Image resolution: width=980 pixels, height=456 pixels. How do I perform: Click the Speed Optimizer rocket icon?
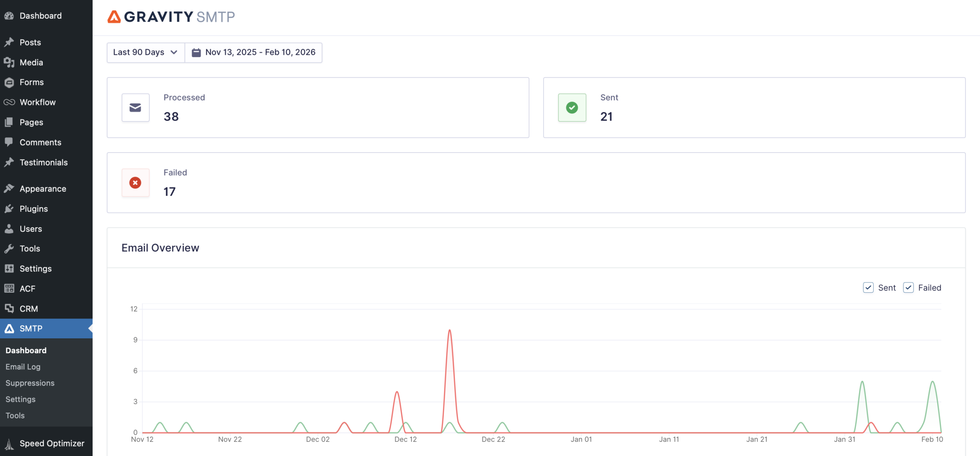(9, 444)
